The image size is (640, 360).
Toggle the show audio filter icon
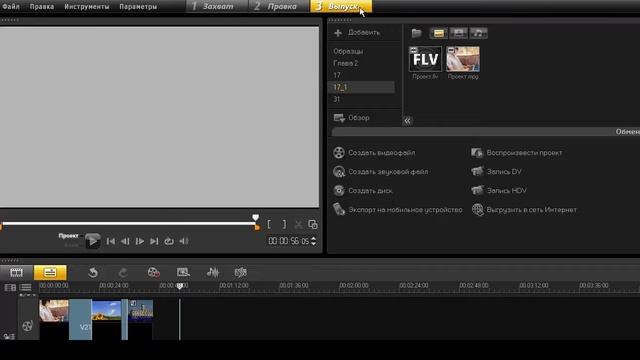tap(478, 33)
